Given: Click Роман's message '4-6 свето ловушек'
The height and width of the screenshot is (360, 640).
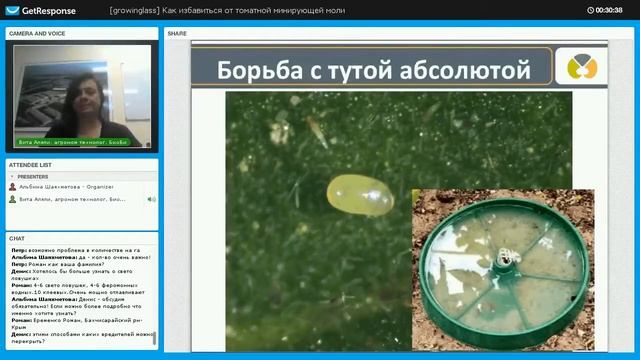Looking at the screenshot, I should pyautogui.click(x=78, y=289).
